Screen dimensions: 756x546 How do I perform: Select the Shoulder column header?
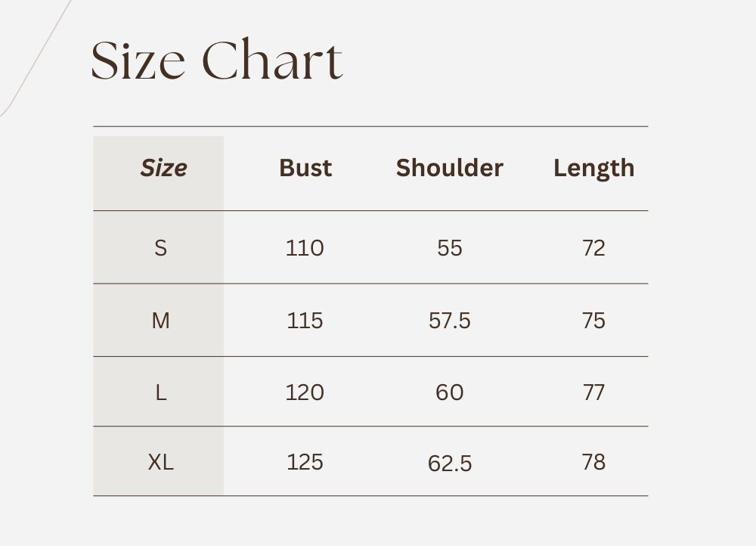pos(449,168)
